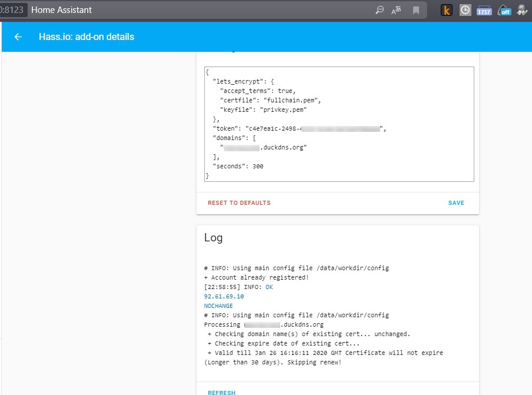Screen dimensions: 532x395
Task: Click the 'NOCHANGE' log line
Action: click(x=218, y=306)
